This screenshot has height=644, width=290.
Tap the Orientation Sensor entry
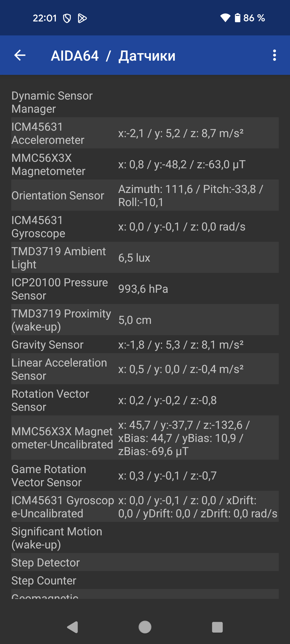(x=145, y=195)
